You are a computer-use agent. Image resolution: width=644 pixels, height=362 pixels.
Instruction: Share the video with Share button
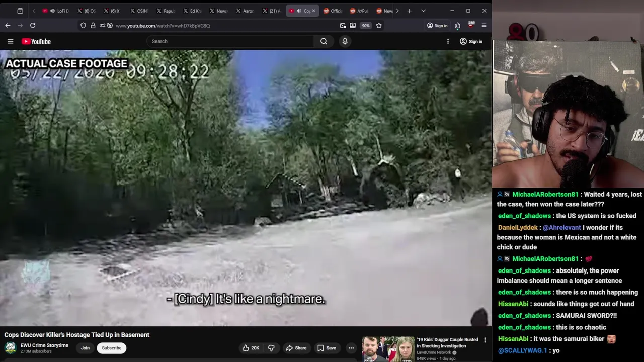296,348
